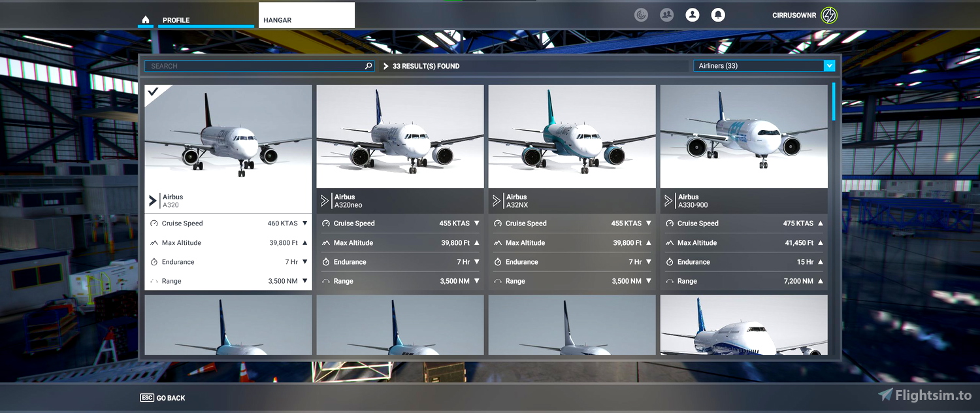Image resolution: width=980 pixels, height=413 pixels.
Task: Switch to the HANGAR tab
Action: [277, 20]
